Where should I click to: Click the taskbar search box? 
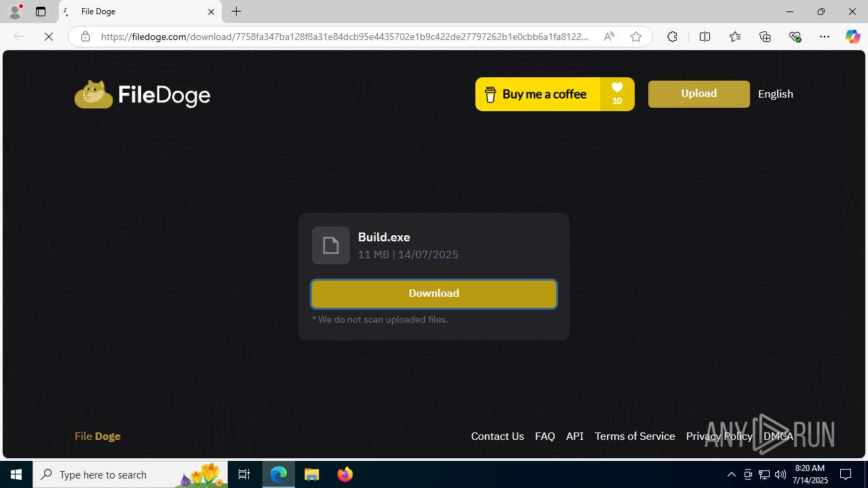pos(130,474)
